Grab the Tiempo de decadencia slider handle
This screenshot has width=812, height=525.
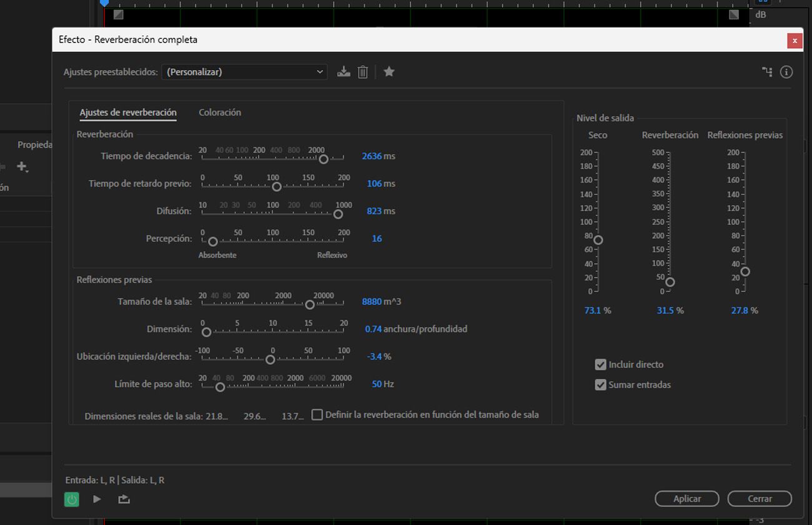(x=324, y=160)
